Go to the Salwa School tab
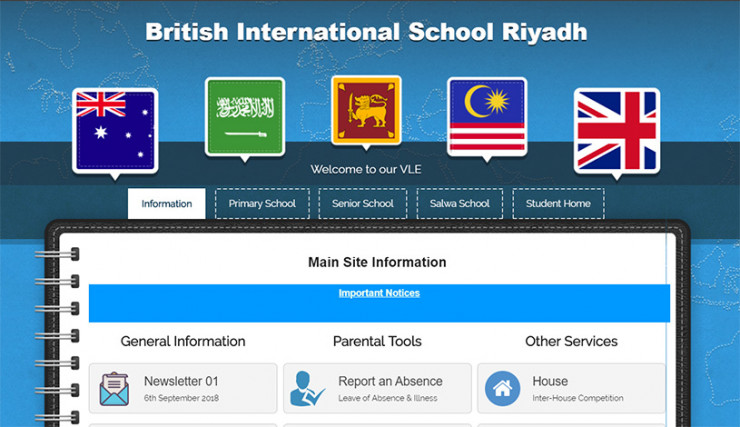The image size is (740, 427). [460, 203]
